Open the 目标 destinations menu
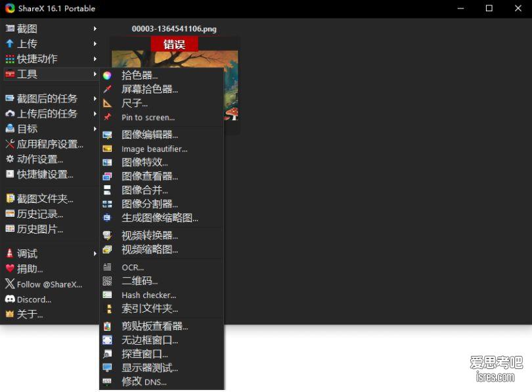Image resolution: width=532 pixels, height=392 pixels. (x=51, y=129)
